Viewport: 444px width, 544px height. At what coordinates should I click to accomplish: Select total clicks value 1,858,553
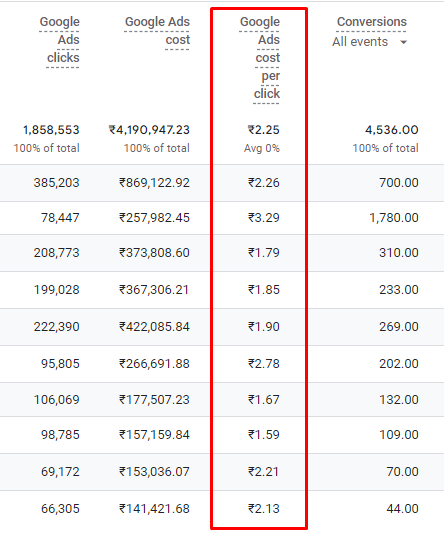point(51,130)
